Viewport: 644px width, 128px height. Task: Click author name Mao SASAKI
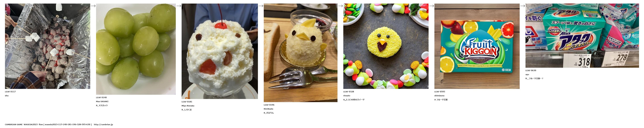coord(102,102)
